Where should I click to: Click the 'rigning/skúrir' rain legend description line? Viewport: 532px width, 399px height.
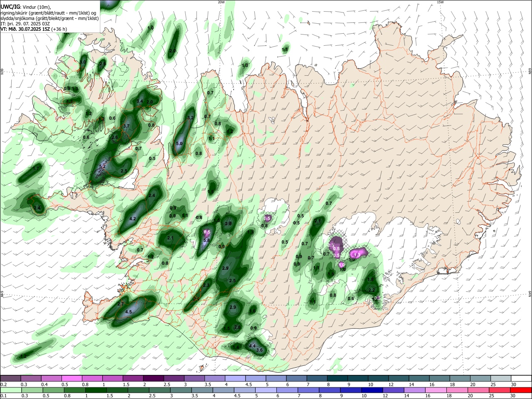[x=48, y=12]
